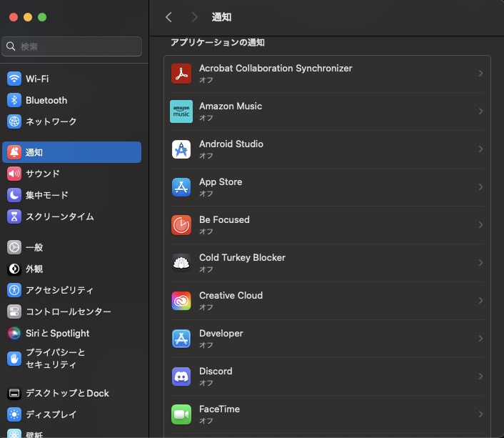Image resolution: width=504 pixels, height=438 pixels.
Task: Expand Developer row chevron
Action: coord(480,339)
